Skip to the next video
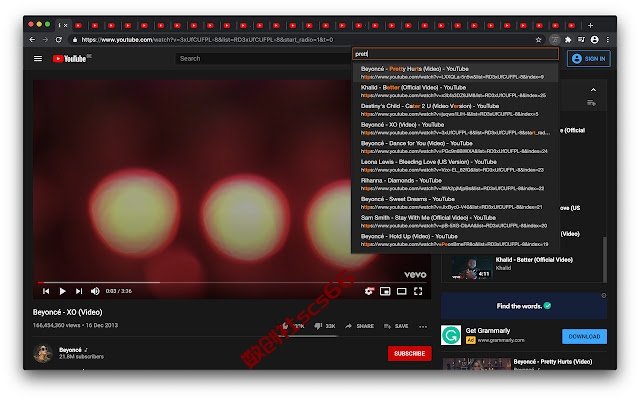The image size is (640, 400). 79,291
